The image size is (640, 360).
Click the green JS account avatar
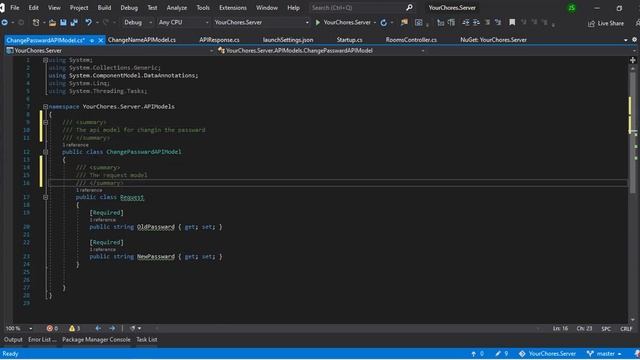coord(571,8)
